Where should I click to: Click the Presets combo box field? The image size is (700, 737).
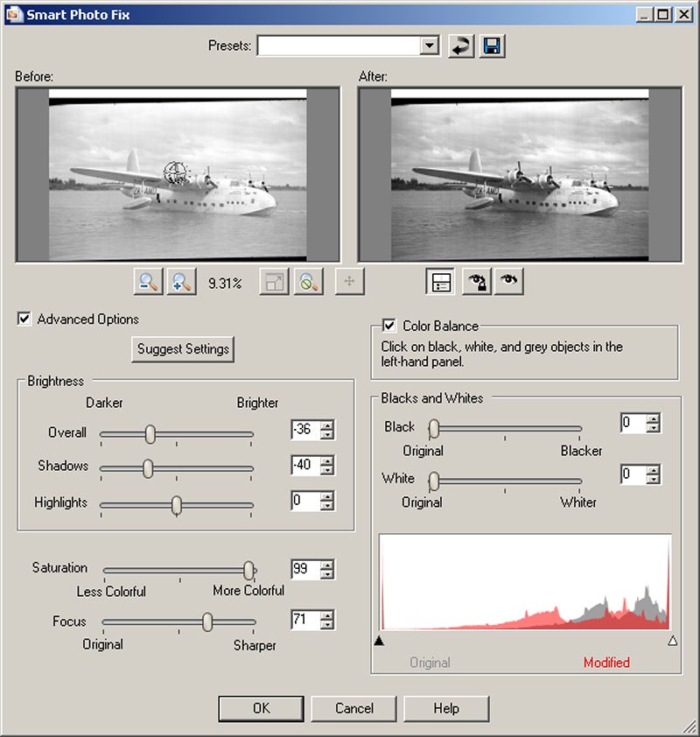tap(348, 46)
